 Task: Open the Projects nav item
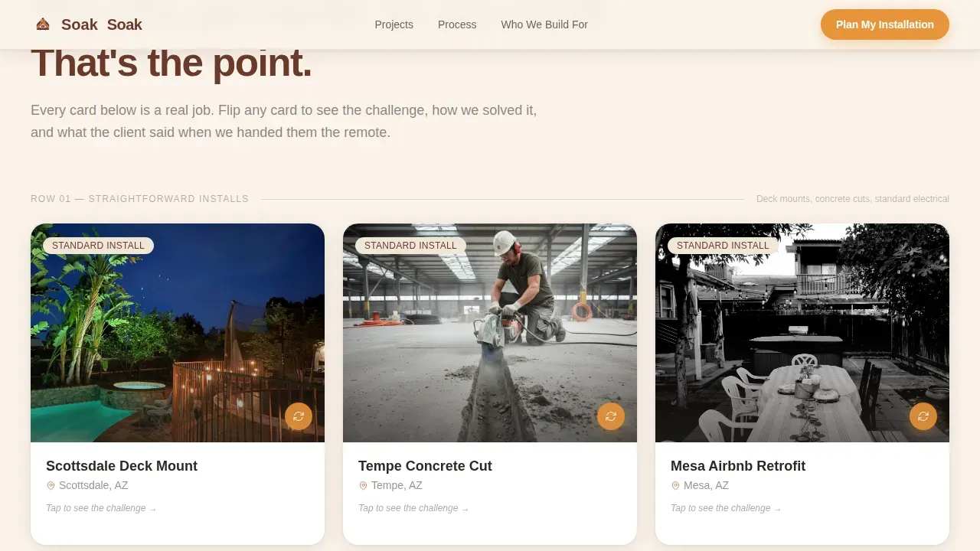(394, 24)
